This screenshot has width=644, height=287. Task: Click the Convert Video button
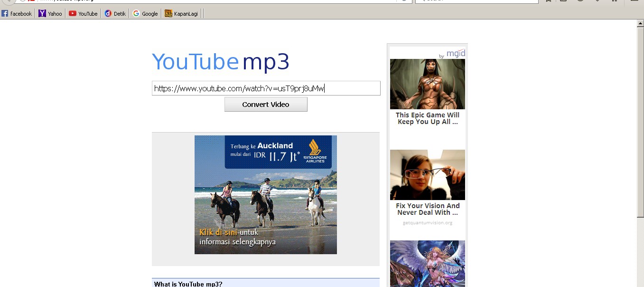(266, 104)
